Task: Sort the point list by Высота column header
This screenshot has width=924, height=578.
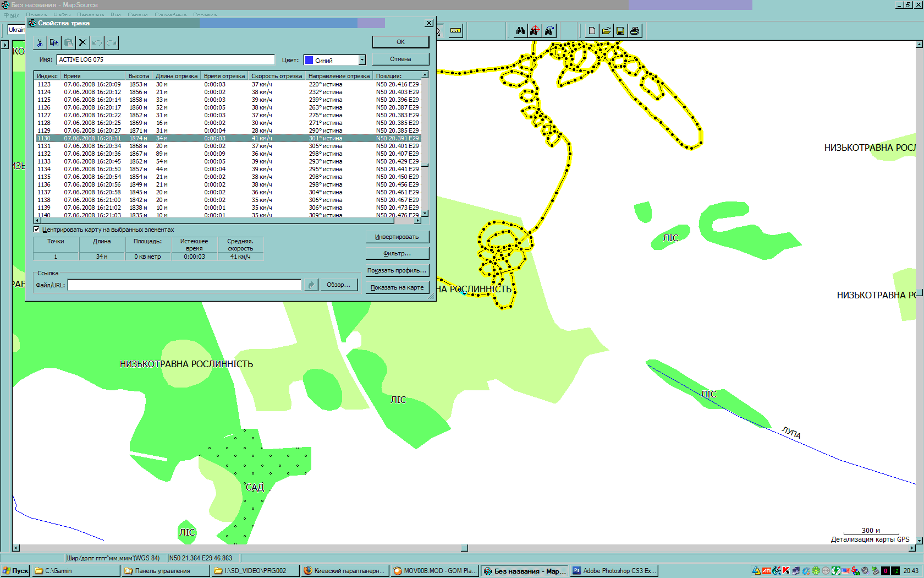Action: click(139, 76)
